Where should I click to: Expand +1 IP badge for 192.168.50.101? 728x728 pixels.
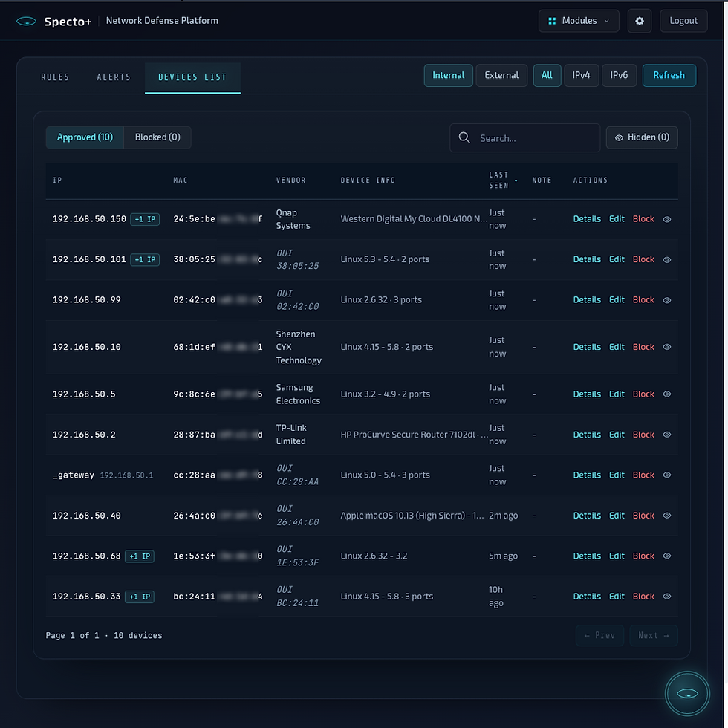pos(145,259)
